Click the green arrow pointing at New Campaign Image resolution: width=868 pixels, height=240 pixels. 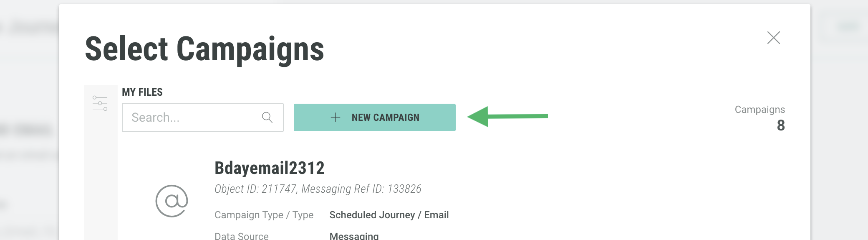tap(507, 116)
